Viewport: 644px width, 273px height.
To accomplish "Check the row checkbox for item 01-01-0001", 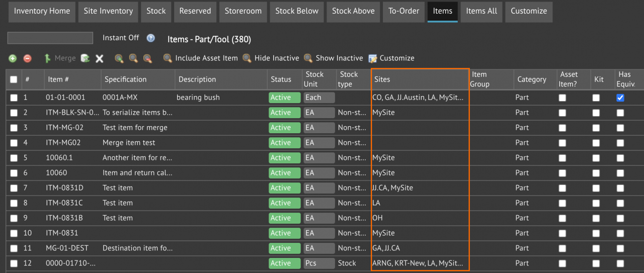I will pyautogui.click(x=14, y=98).
